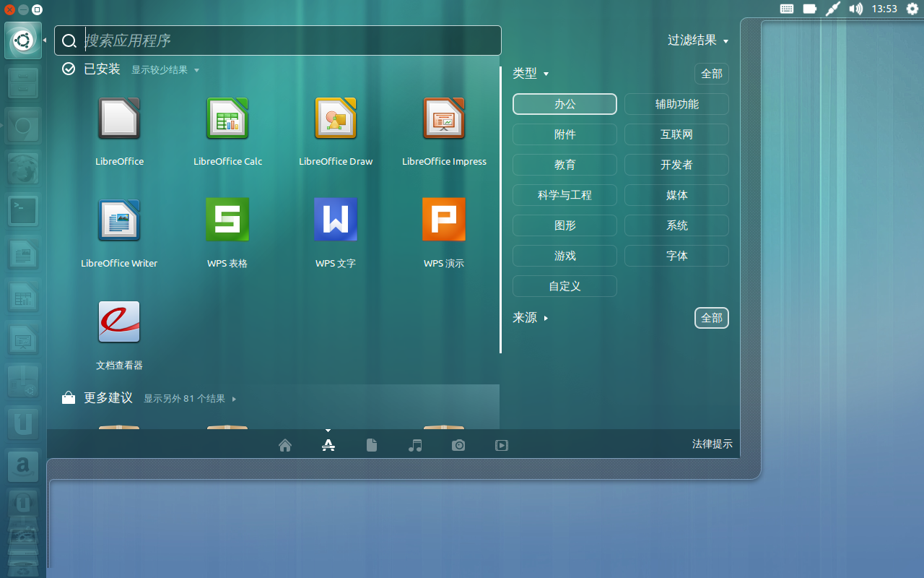924x578 pixels.
Task: Open Chromium browser from launcher
Action: [23, 126]
